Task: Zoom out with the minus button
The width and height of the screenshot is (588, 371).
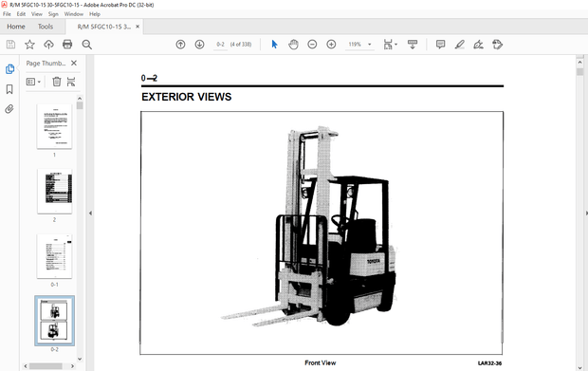Action: point(312,45)
